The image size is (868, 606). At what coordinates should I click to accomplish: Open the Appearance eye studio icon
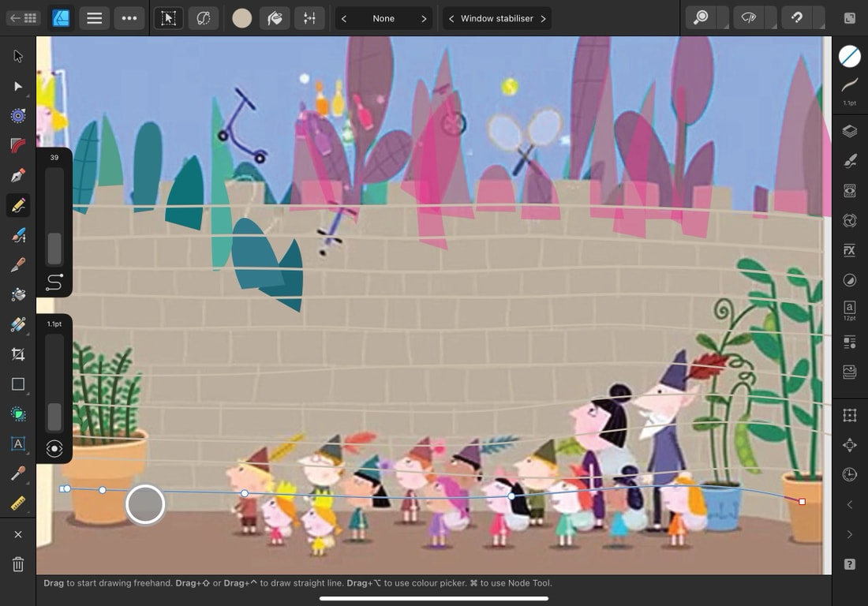(850, 191)
